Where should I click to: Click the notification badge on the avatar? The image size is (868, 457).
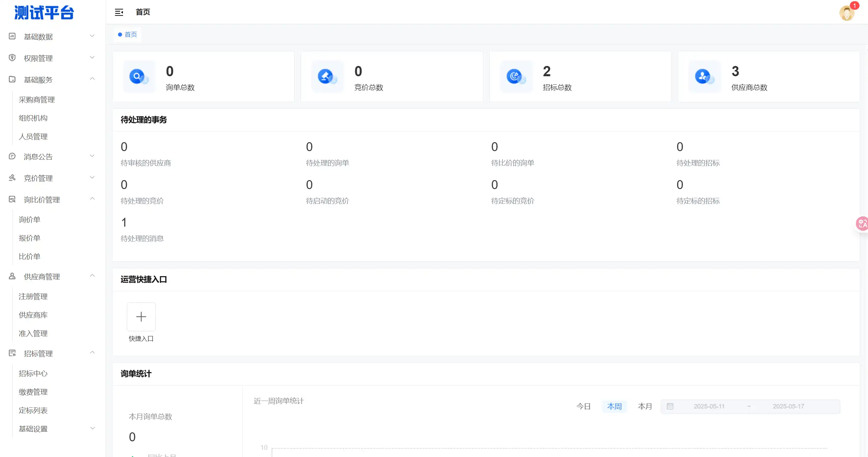tap(854, 5)
